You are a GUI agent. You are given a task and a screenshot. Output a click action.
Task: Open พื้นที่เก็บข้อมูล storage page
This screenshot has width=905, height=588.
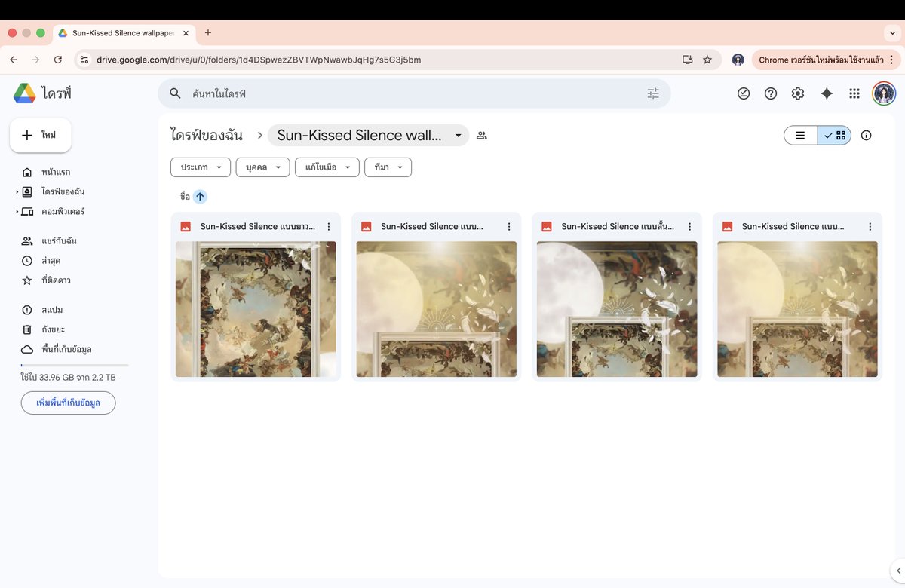(x=66, y=349)
